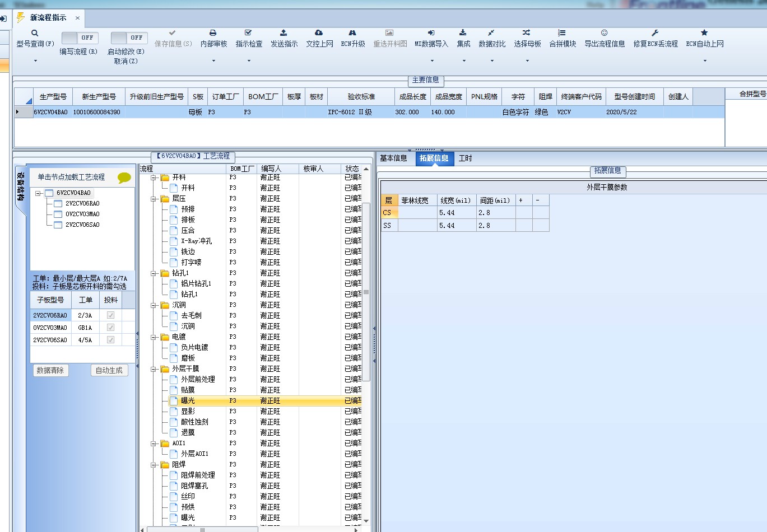Open the 内部审核 dropdown arrow
Viewport: 767px width, 532px height.
click(213, 60)
